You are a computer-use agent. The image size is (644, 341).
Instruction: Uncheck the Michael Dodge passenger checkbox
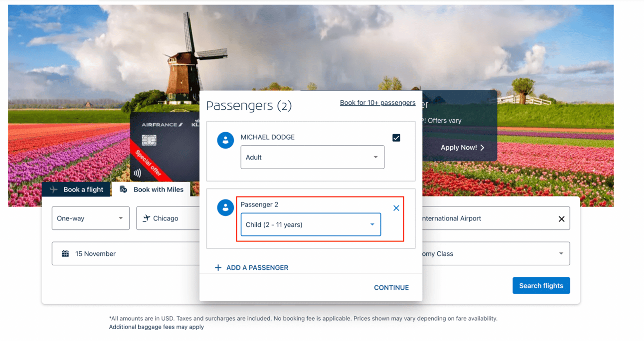pos(396,138)
